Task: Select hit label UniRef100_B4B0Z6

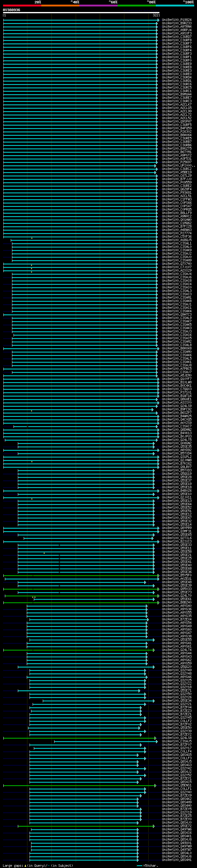Action: [176, 491]
